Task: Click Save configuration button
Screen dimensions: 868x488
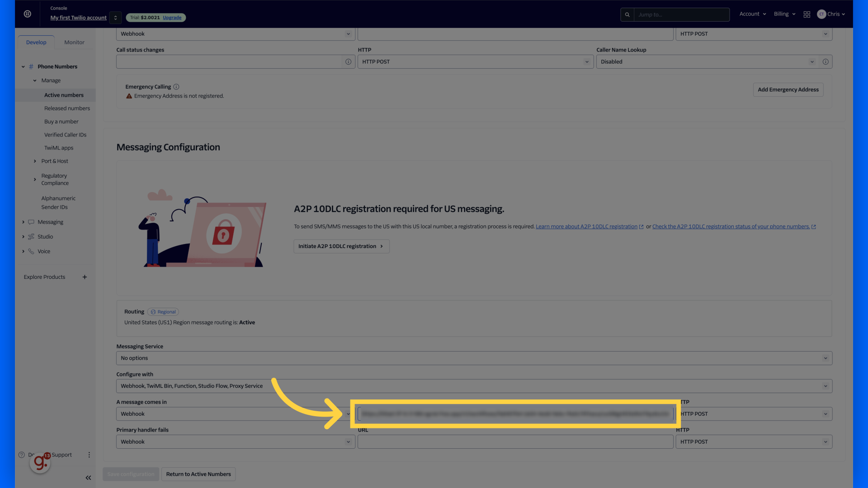Action: pyautogui.click(x=131, y=474)
